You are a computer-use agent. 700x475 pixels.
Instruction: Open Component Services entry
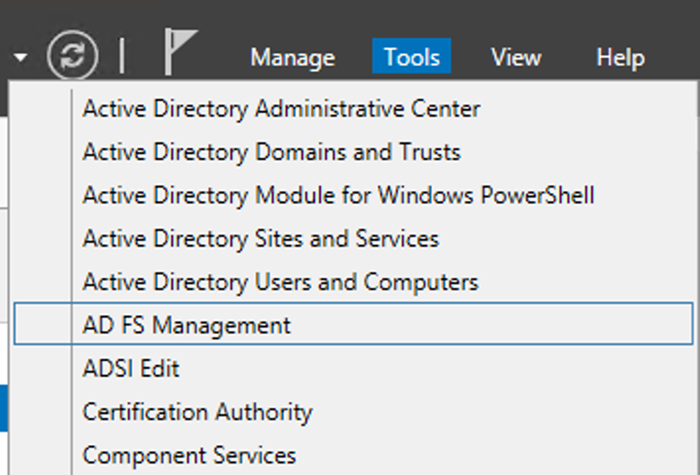point(189,455)
